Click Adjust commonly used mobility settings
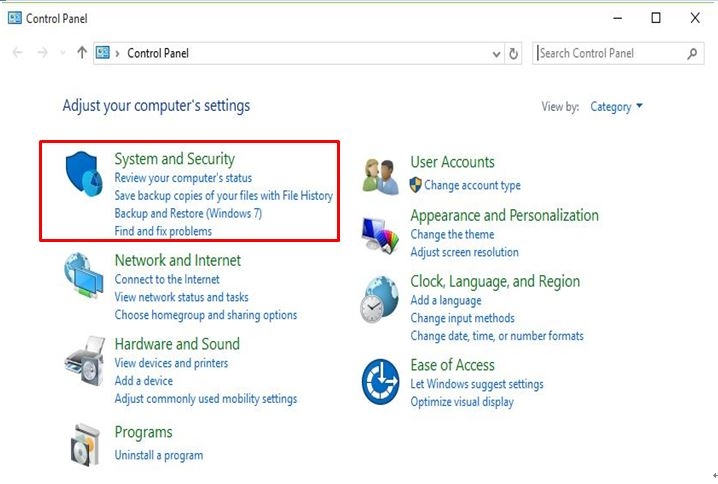 206,399
